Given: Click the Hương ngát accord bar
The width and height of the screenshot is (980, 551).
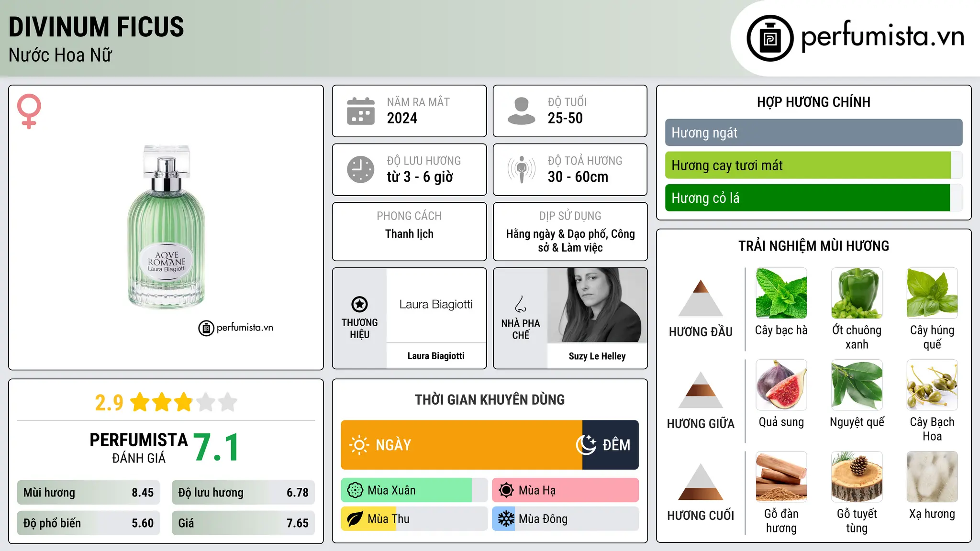Looking at the screenshot, I should pos(813,132).
